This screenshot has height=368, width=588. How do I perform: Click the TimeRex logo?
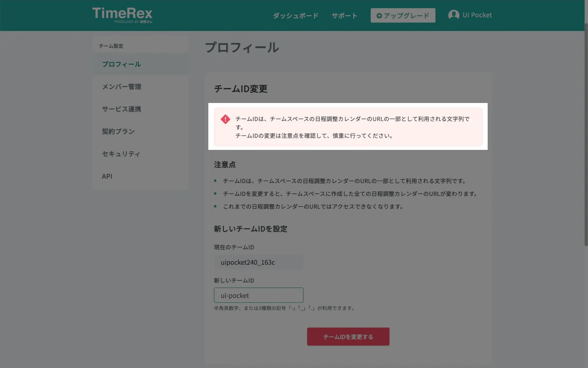[x=122, y=14]
